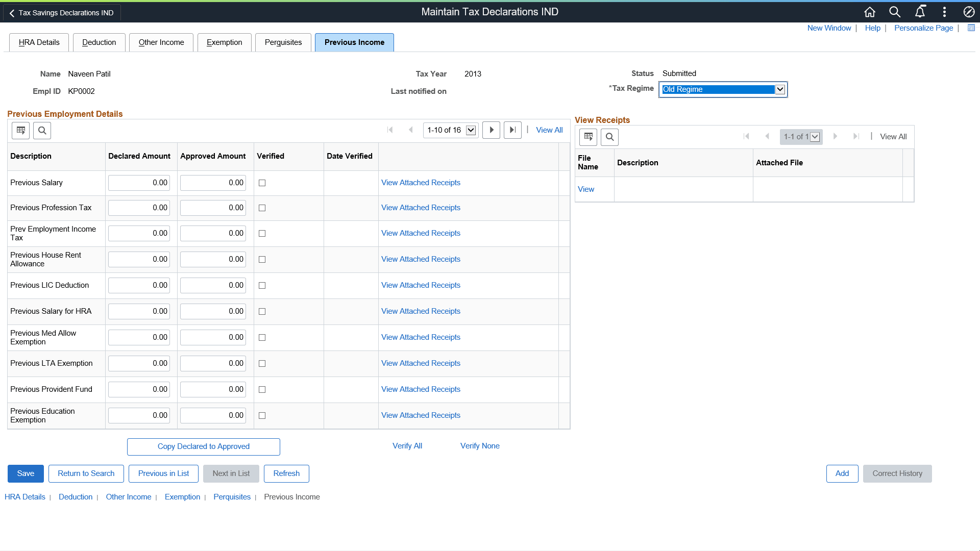This screenshot has width=980, height=551.
Task: Jump to last page of employment rows
Action: click(x=512, y=130)
